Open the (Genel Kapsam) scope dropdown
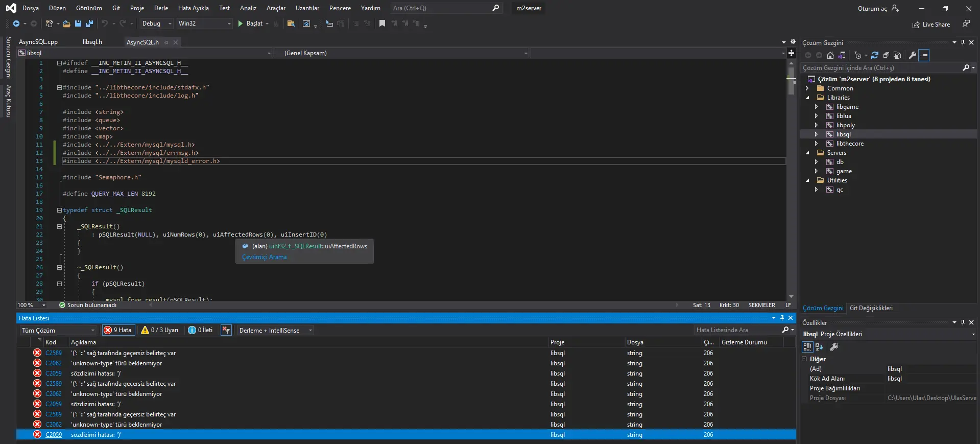The width and height of the screenshot is (980, 444). [x=401, y=53]
